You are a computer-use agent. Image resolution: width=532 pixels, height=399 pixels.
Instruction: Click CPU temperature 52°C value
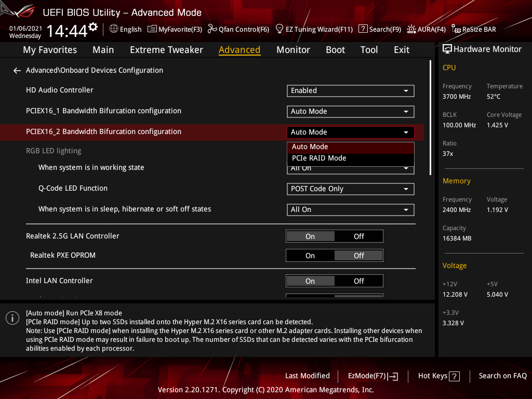coord(494,97)
